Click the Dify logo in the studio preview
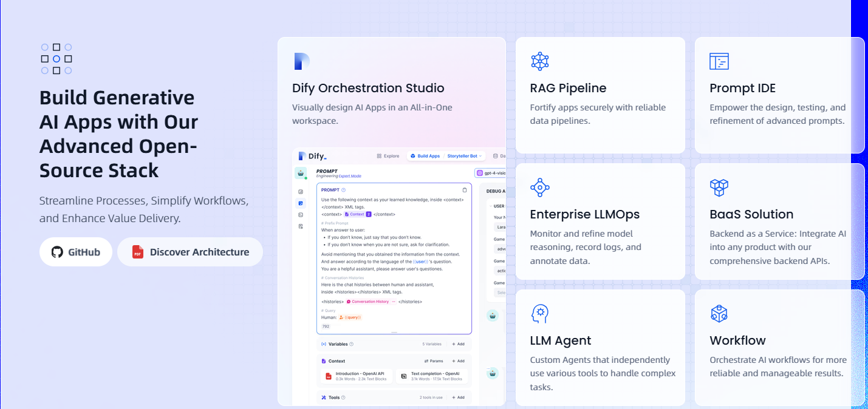The width and height of the screenshot is (868, 409). click(x=312, y=156)
